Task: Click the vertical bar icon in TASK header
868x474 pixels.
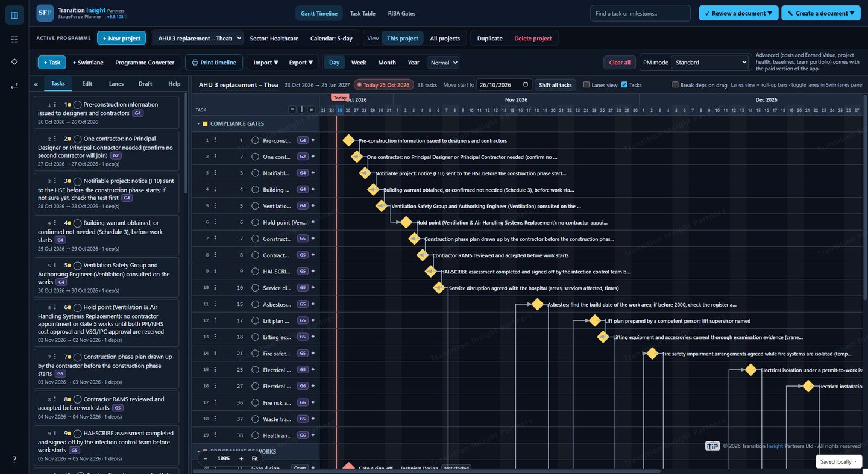Action: pyautogui.click(x=302, y=110)
